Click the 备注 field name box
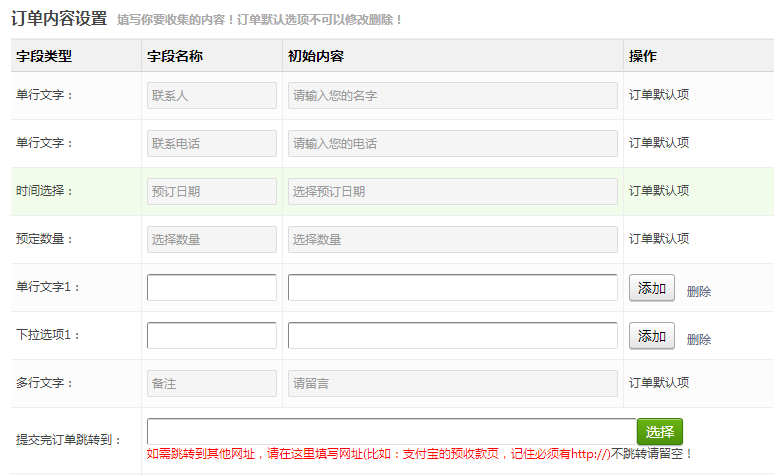The width and height of the screenshot is (774, 476). (212, 383)
